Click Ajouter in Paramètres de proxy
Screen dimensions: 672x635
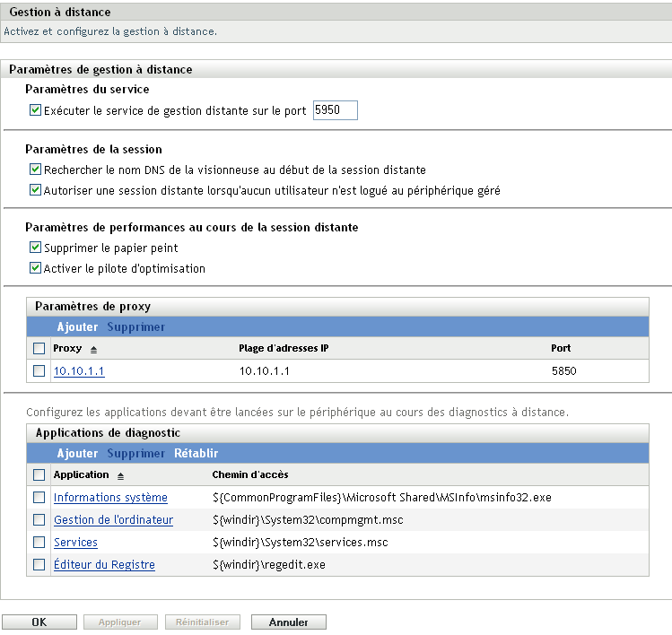(x=77, y=327)
